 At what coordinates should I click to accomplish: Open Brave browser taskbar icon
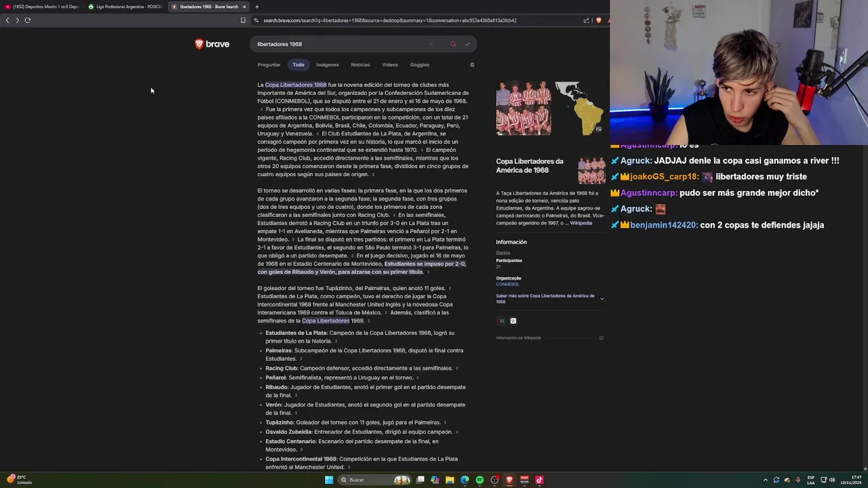coord(509,480)
